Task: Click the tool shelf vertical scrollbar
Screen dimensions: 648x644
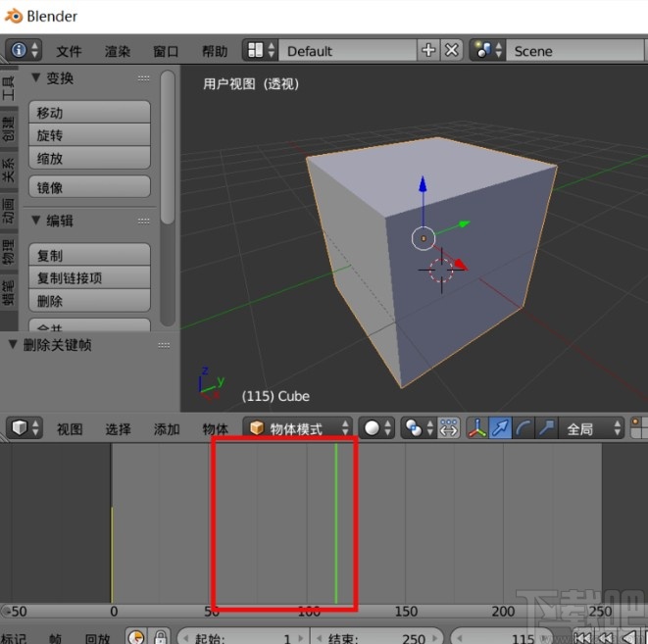Action: point(168,147)
